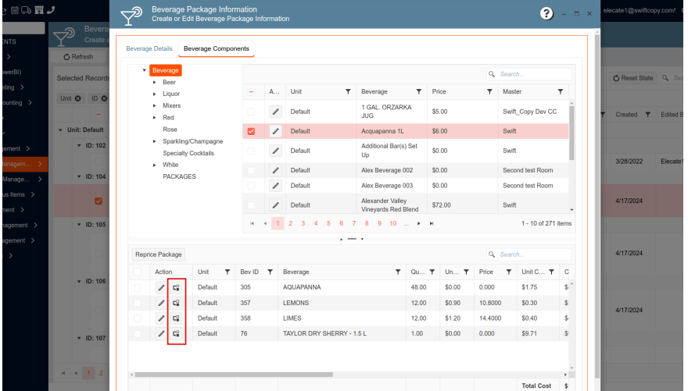Screen dimensions: 688x391
Task: Toggle the upper grid select-all header checkbox
Action: tap(251, 92)
